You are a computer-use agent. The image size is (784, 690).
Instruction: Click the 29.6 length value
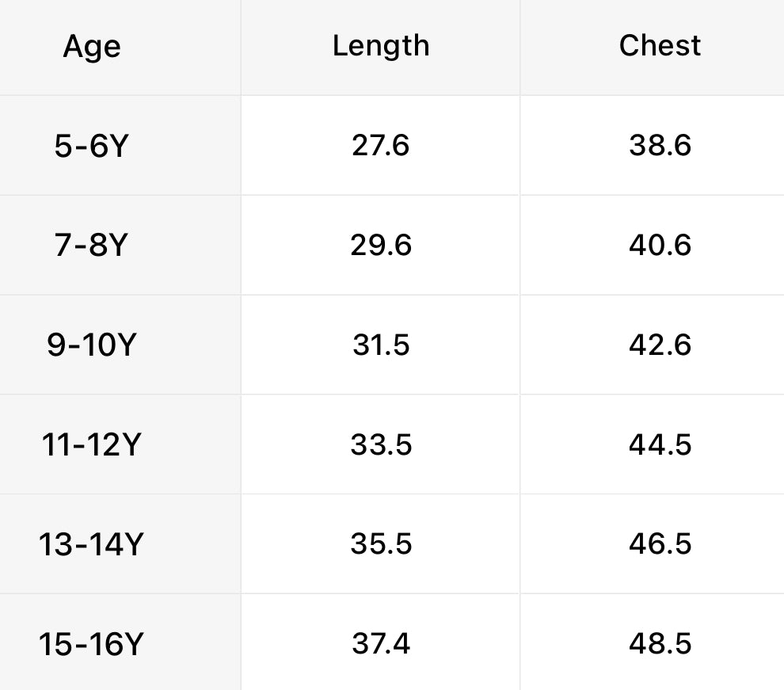click(381, 246)
